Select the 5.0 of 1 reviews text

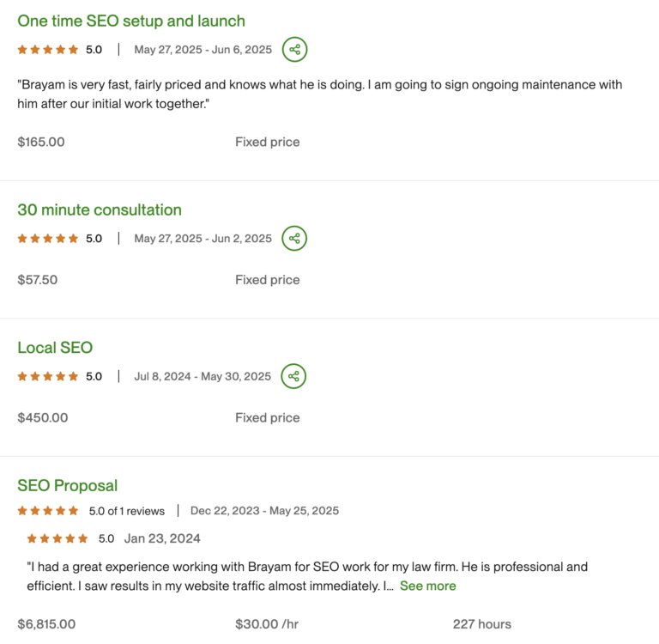[127, 511]
